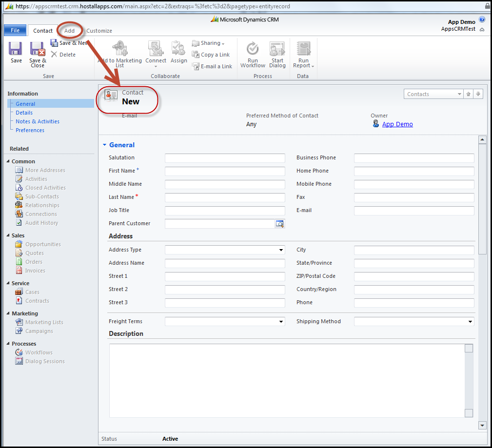Open Invoices under Sales
The image size is (492, 448).
30,271
